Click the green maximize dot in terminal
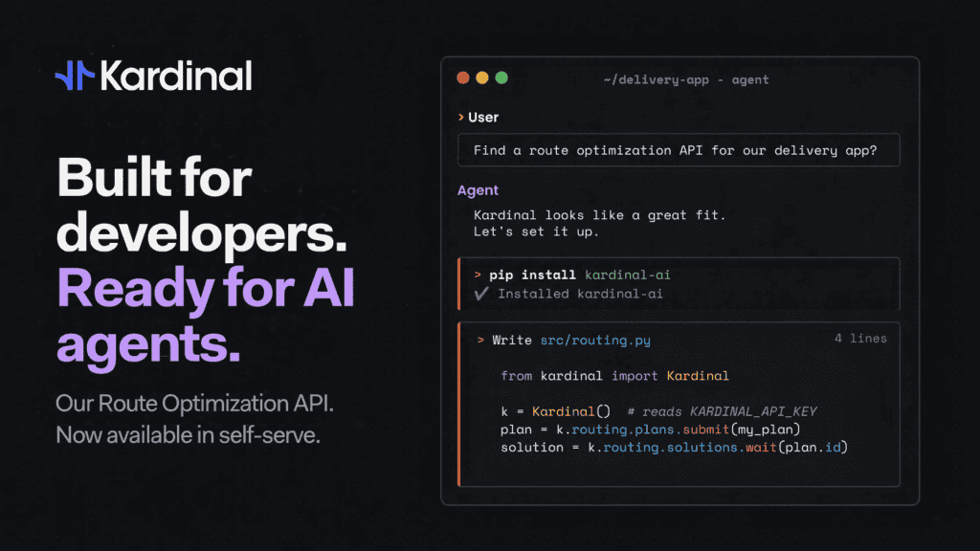 501,78
